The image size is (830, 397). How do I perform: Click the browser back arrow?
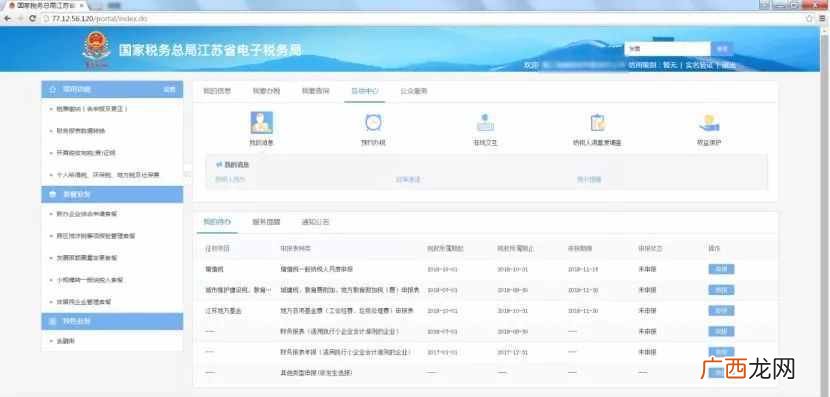[x=7, y=19]
